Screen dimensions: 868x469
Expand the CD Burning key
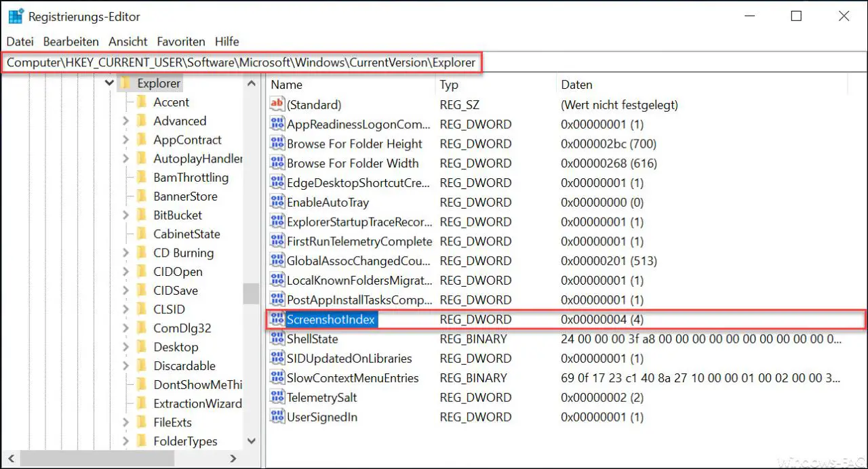[x=125, y=253]
